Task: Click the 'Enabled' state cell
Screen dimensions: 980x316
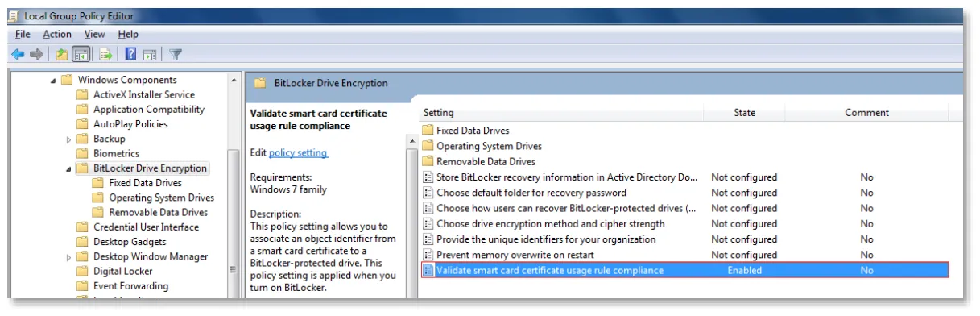Action: click(745, 271)
